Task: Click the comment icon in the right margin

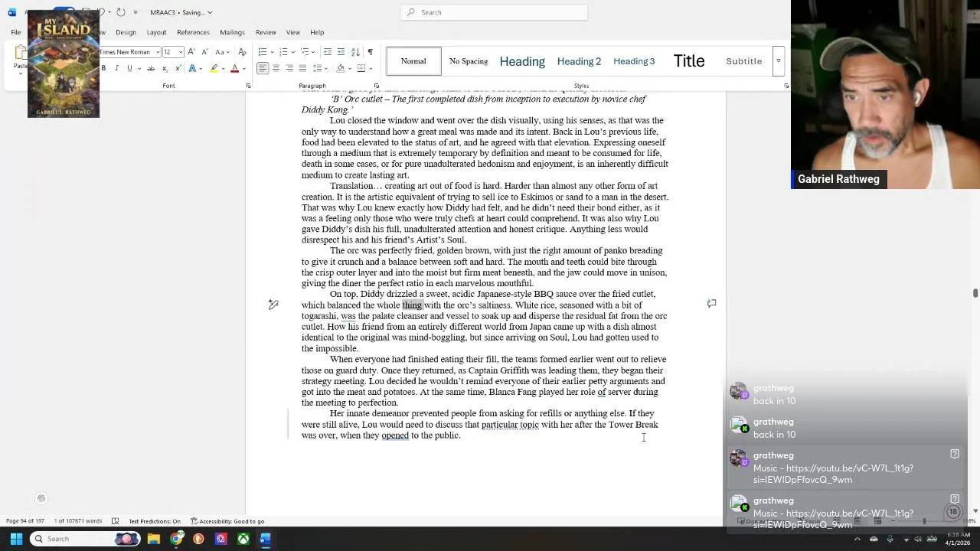Action: 711,304
